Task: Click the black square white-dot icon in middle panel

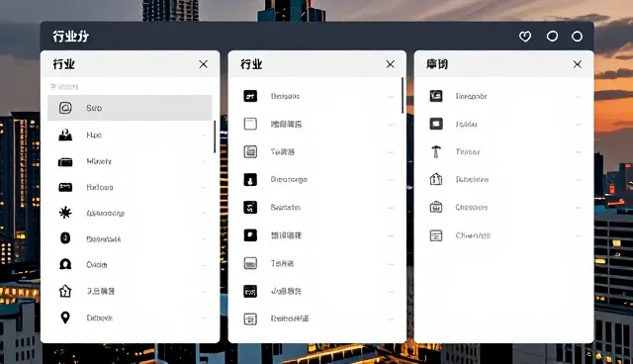Action: point(250,234)
